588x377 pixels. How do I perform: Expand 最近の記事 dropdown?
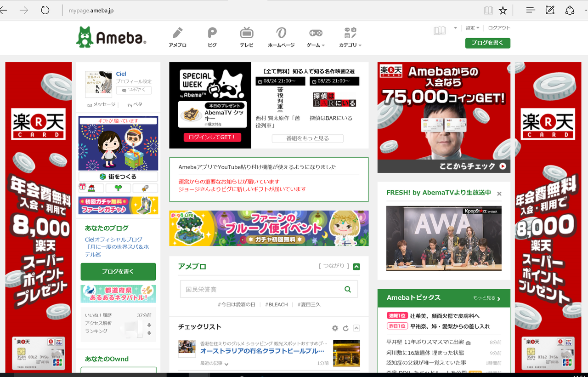[x=215, y=363]
